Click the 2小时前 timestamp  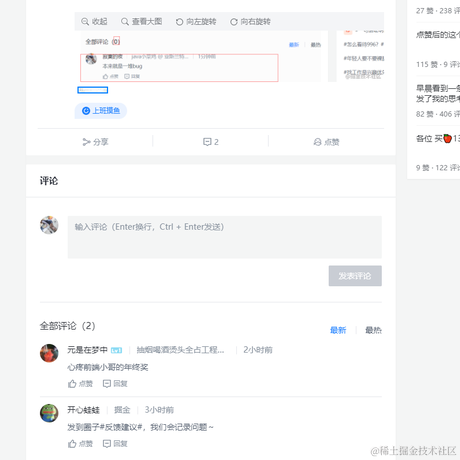(x=258, y=350)
